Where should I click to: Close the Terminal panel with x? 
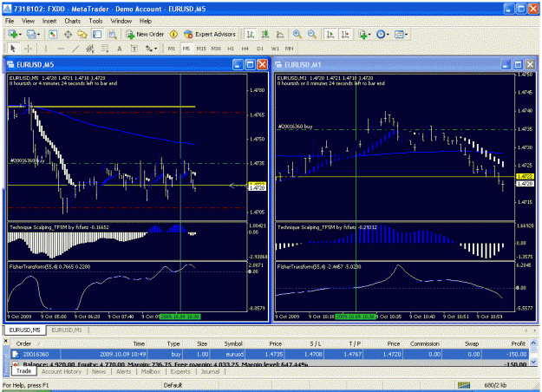click(x=5, y=341)
